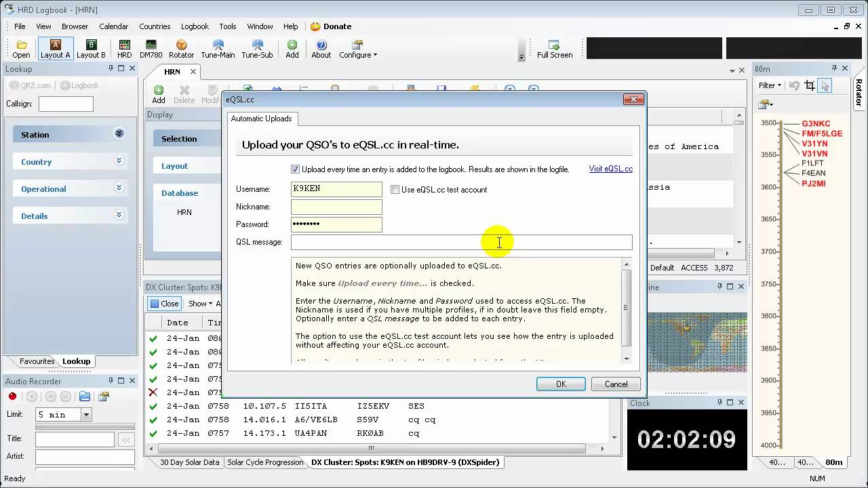Start recording in Audio Recorder

(x=12, y=396)
